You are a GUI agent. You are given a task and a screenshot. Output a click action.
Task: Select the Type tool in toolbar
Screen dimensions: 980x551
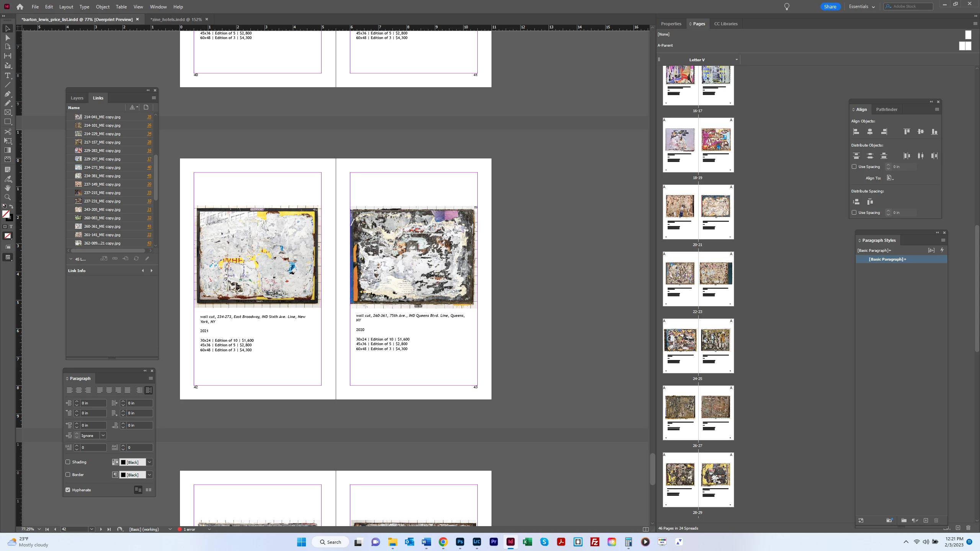click(x=7, y=75)
